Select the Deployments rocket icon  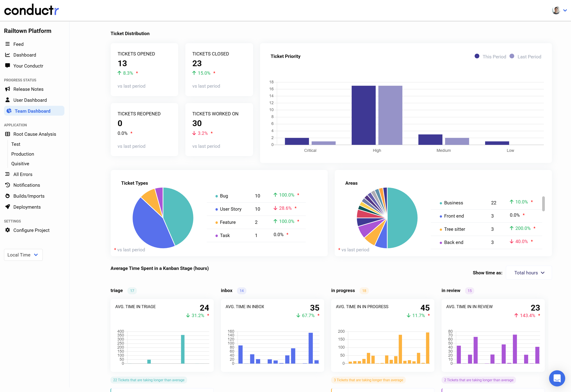click(x=8, y=207)
